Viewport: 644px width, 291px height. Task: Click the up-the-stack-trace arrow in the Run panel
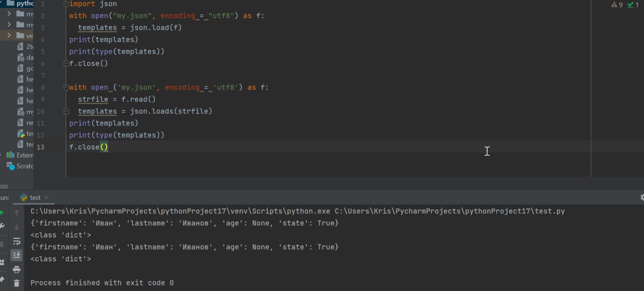pos(17,213)
